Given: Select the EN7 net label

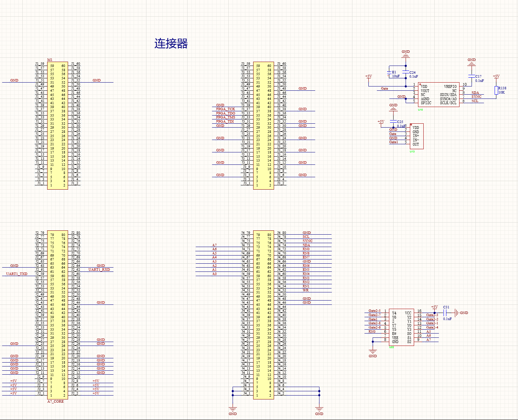Looking at the screenshot, I should (306, 257).
